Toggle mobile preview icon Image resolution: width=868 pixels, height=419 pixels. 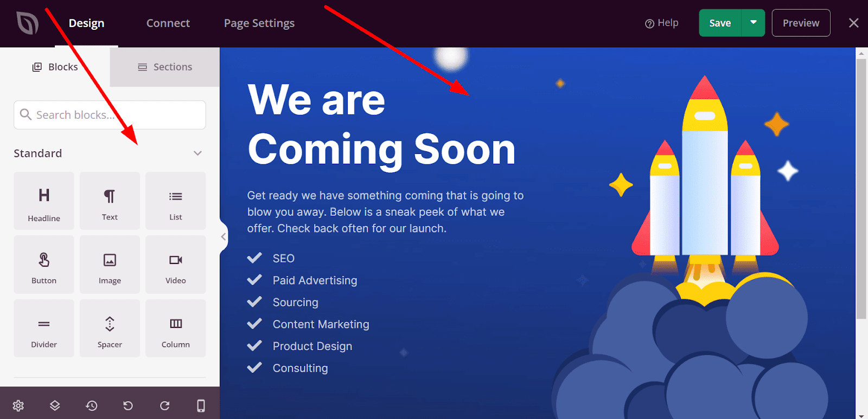click(201, 405)
